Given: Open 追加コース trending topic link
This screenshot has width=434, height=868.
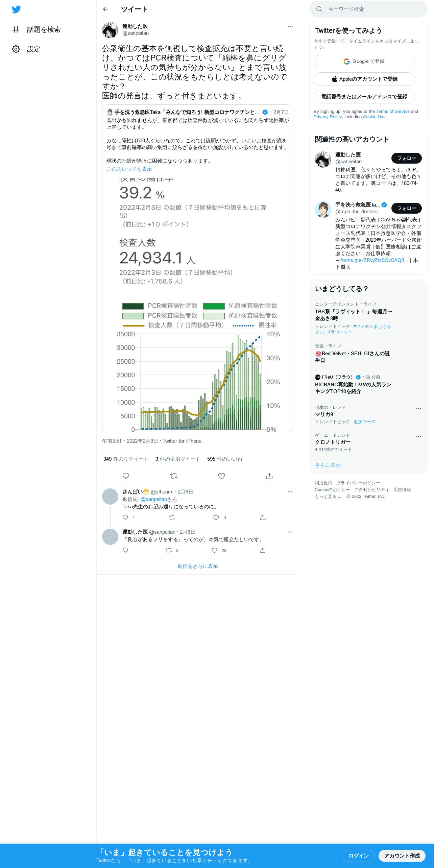Looking at the screenshot, I should pyautogui.click(x=364, y=422).
